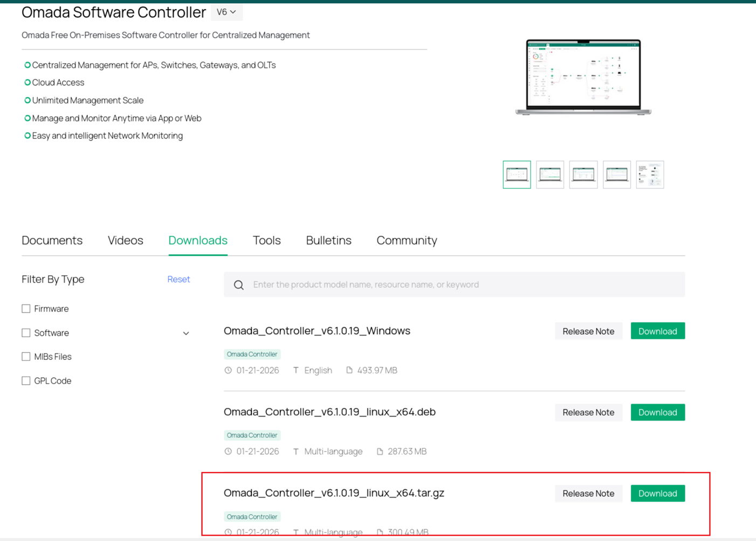
Task: Click the clock icon on the Windows download row
Action: click(228, 370)
